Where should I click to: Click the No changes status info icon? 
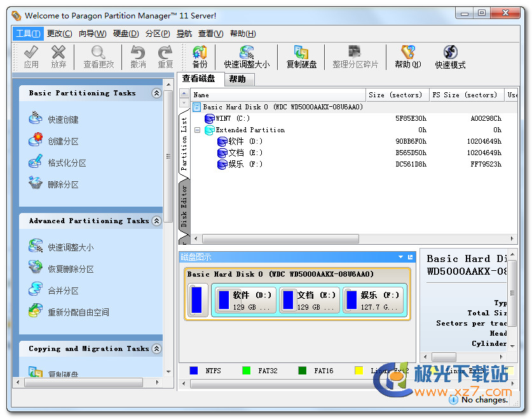(453, 401)
